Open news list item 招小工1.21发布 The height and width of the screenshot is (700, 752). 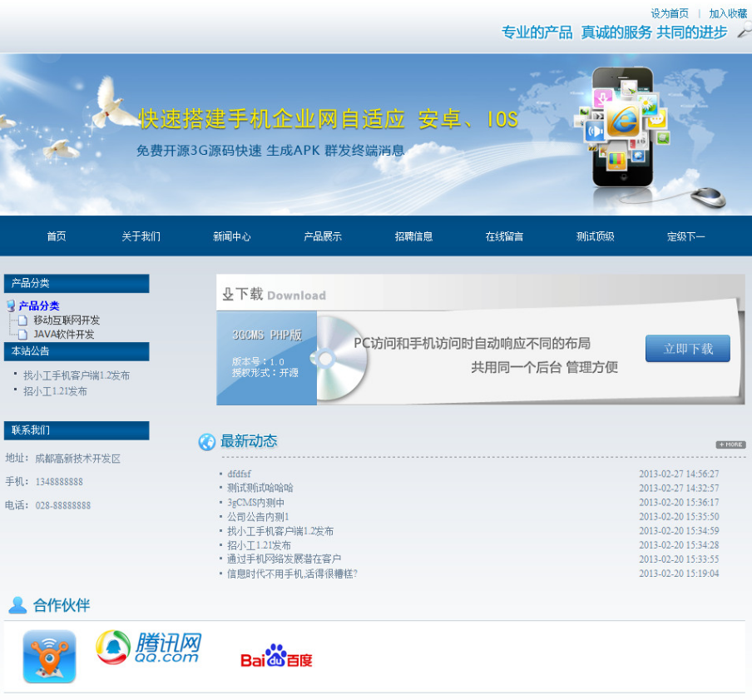(259, 545)
